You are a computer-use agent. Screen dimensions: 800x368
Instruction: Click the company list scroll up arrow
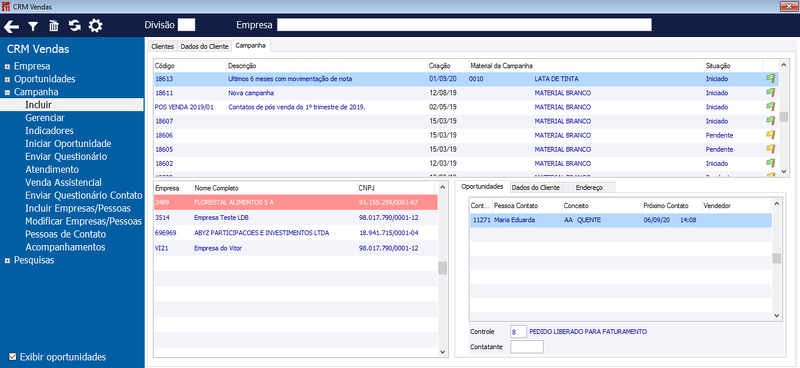click(x=442, y=186)
